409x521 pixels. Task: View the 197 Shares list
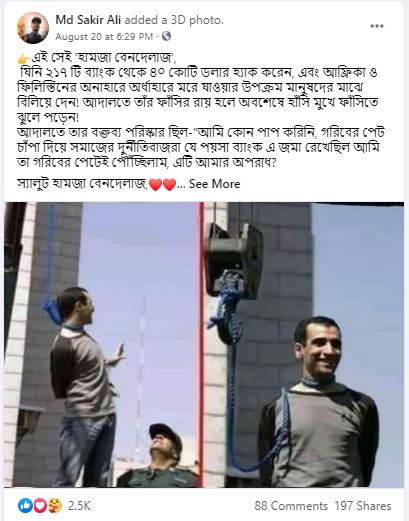(363, 506)
